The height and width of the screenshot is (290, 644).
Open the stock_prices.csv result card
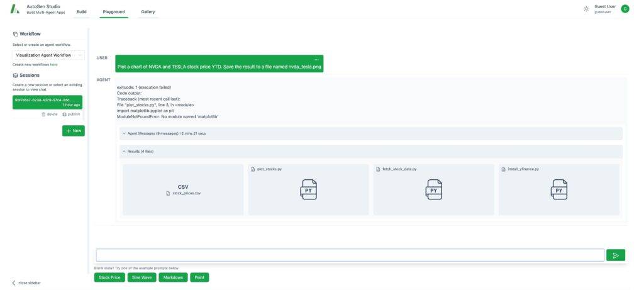click(183, 190)
